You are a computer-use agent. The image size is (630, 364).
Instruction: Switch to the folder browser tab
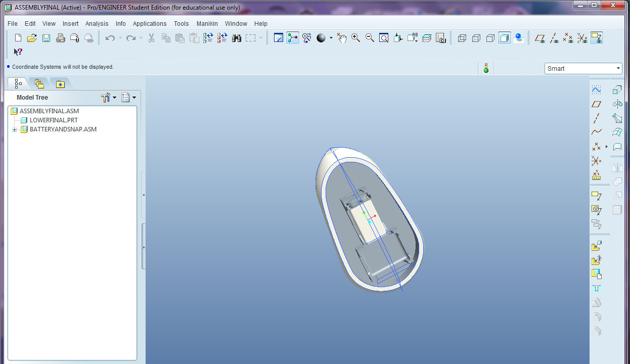tap(39, 83)
